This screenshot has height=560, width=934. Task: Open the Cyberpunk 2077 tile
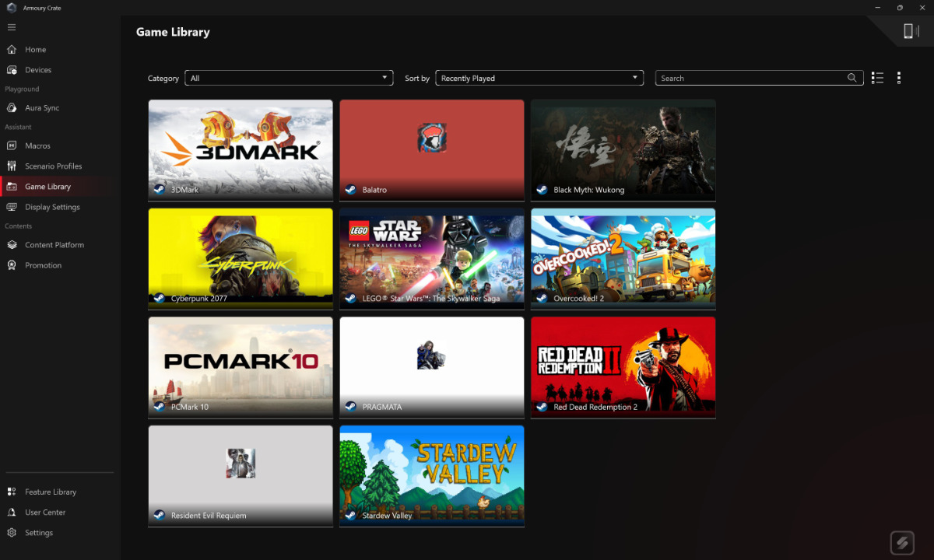[x=241, y=259]
